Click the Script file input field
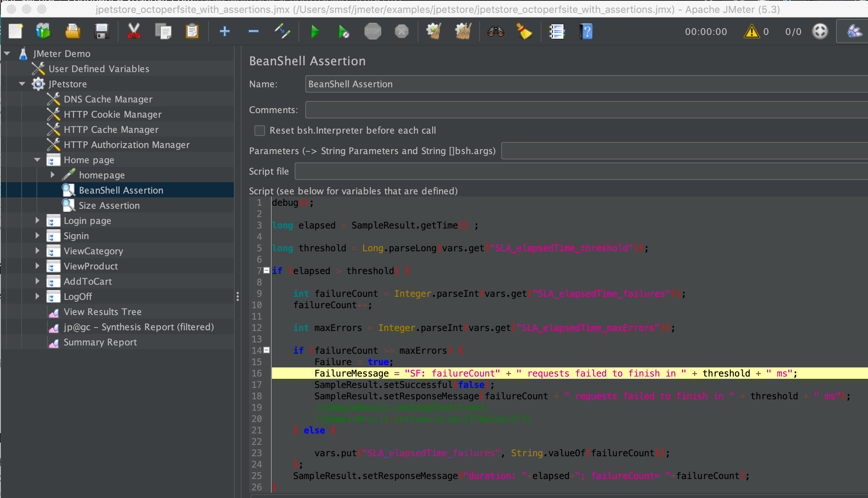Viewport: 868px width, 498px height. (581, 171)
